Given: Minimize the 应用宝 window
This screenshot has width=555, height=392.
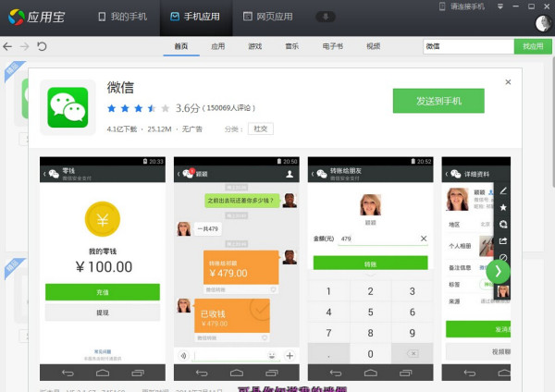Looking at the screenshot, I should pyautogui.click(x=516, y=6).
